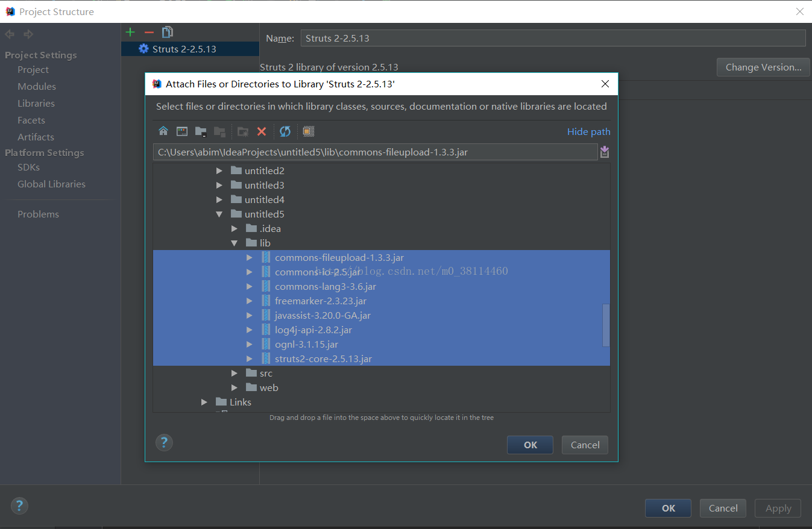Click jar icon of struts2-core-2.5.13.jar
812x529 pixels.
[266, 358]
